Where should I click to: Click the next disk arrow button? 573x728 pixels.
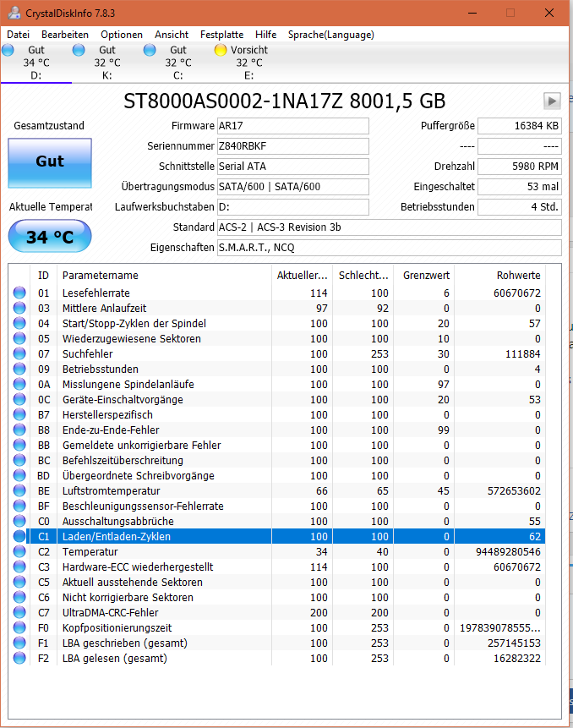point(552,101)
